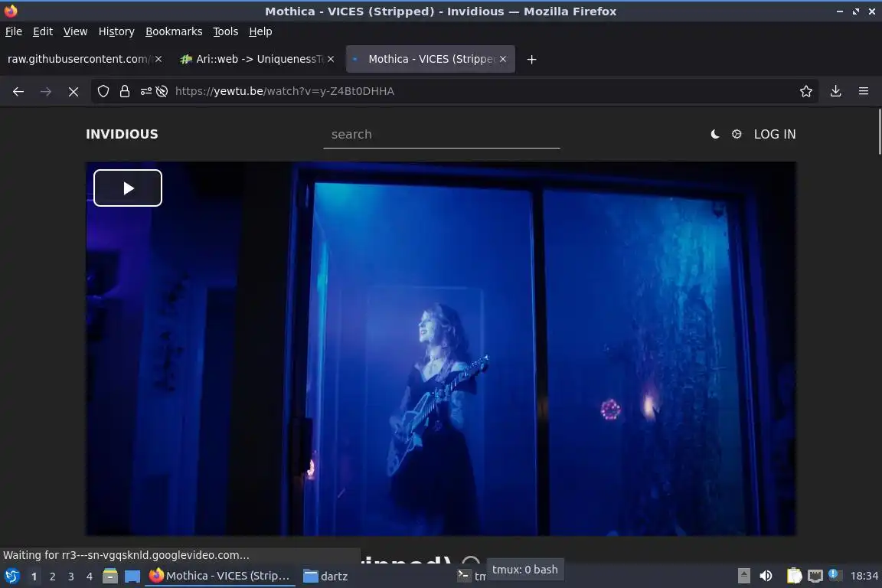Switch to workspace 4
The image size is (882, 588).
click(x=89, y=577)
